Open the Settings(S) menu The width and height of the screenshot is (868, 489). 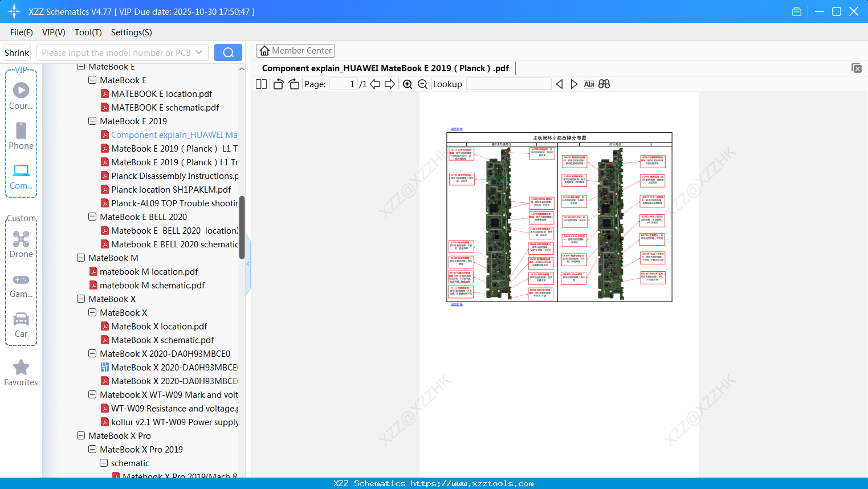click(132, 32)
